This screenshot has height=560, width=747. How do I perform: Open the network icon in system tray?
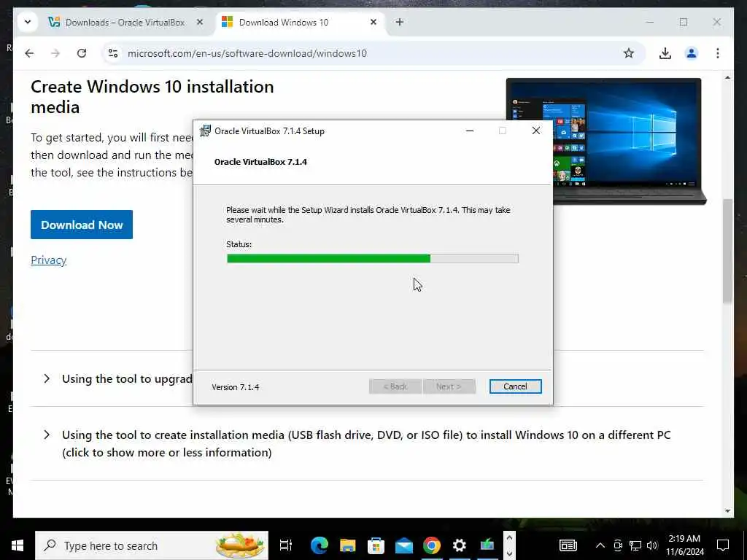point(635,545)
